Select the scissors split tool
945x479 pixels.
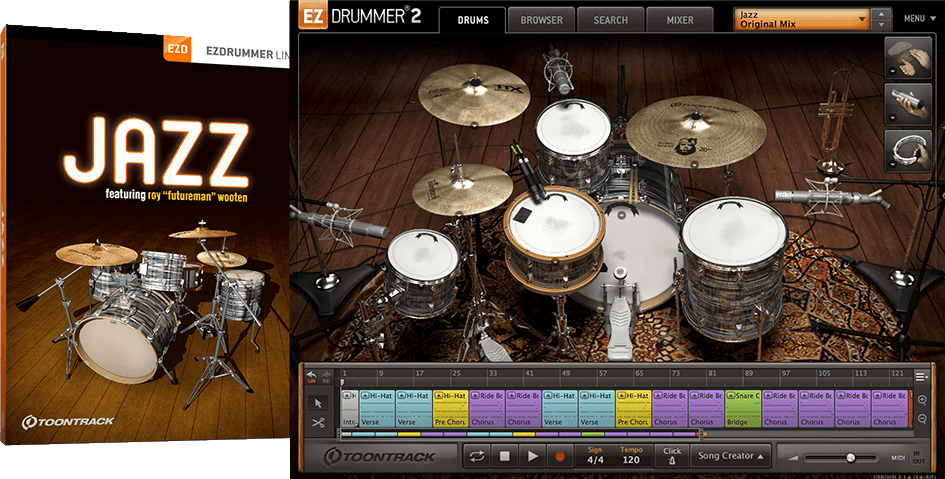click(319, 422)
